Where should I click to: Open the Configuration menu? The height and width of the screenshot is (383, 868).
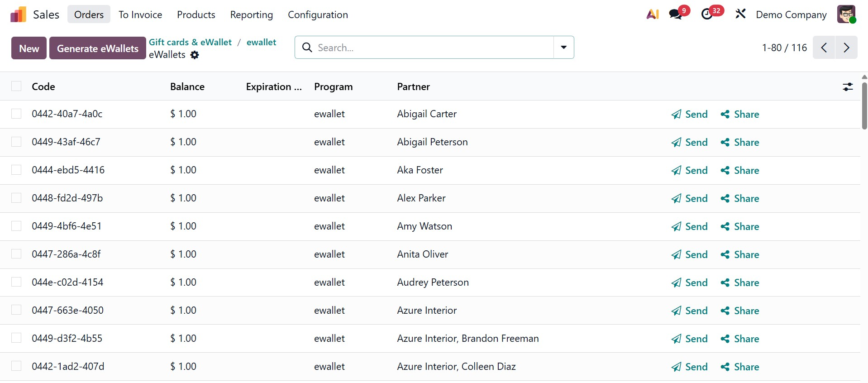pos(318,14)
